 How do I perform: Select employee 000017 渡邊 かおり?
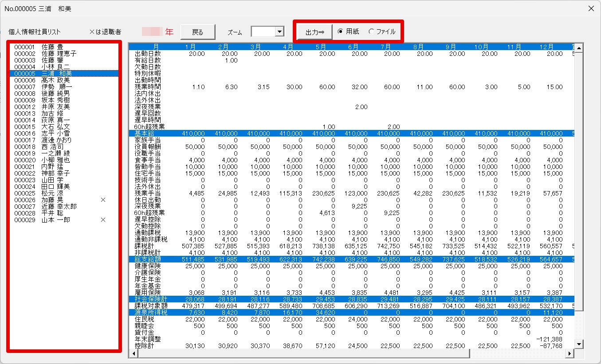(45, 140)
